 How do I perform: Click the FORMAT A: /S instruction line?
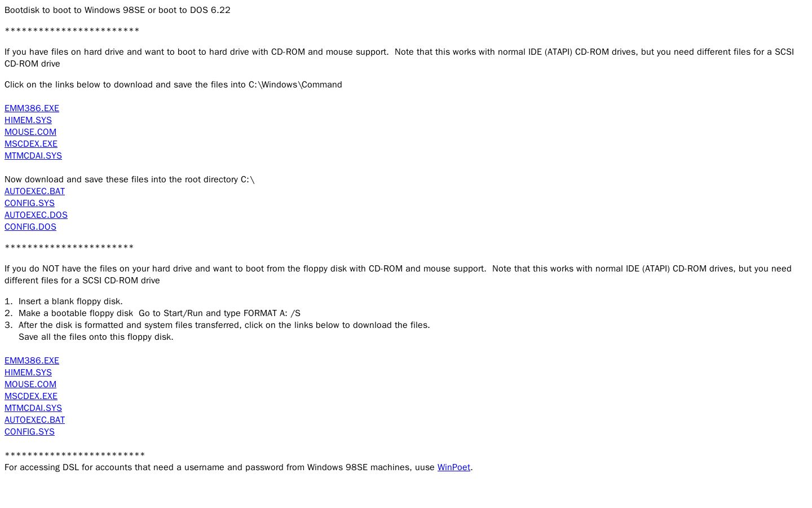click(160, 313)
